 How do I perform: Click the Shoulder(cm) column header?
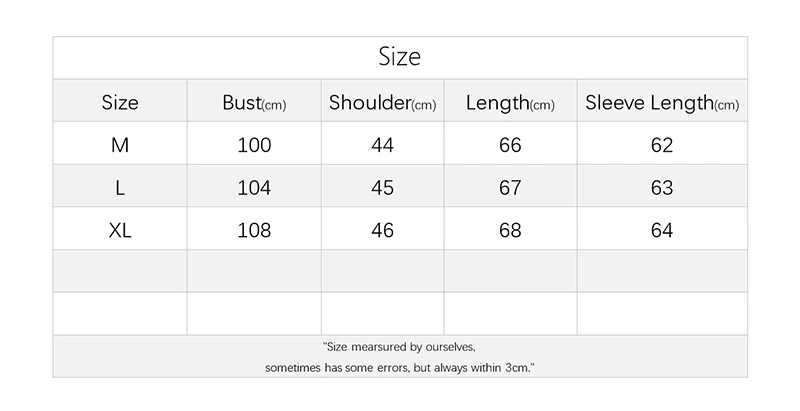(382, 102)
